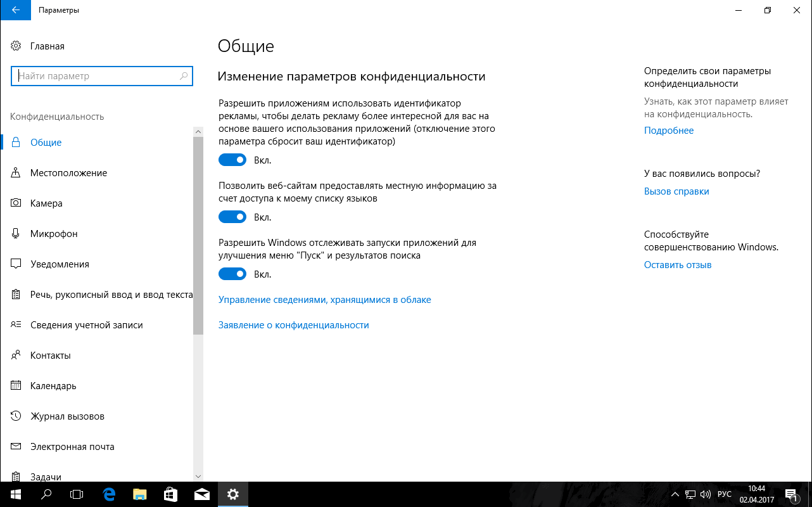812x507 pixels.
Task: Click the sidebar scrollbar thumb
Action: coord(198,234)
